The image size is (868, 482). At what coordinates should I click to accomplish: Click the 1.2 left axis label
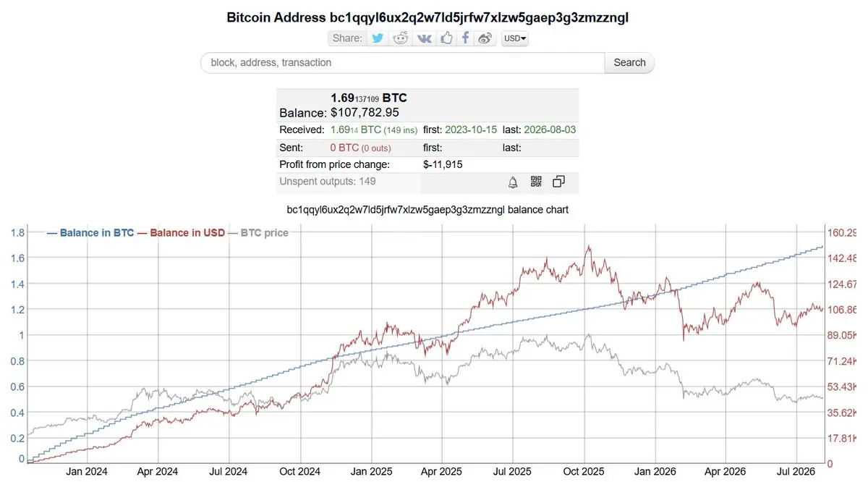point(17,309)
